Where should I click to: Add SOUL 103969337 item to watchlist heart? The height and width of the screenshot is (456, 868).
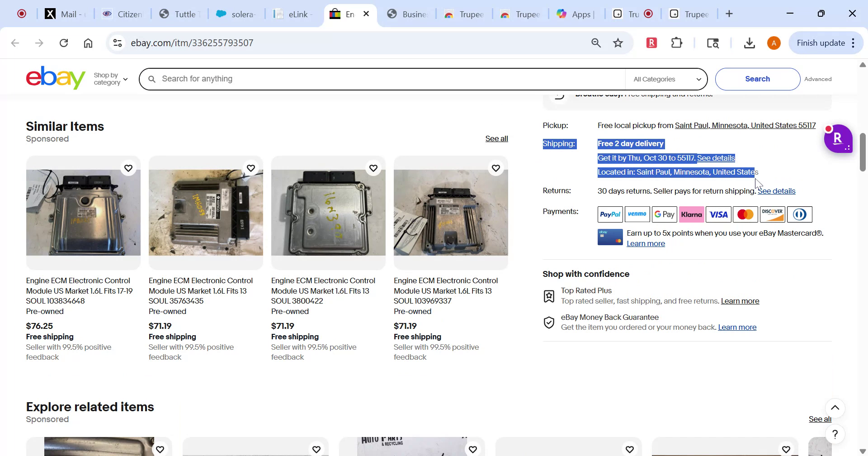[x=496, y=168]
